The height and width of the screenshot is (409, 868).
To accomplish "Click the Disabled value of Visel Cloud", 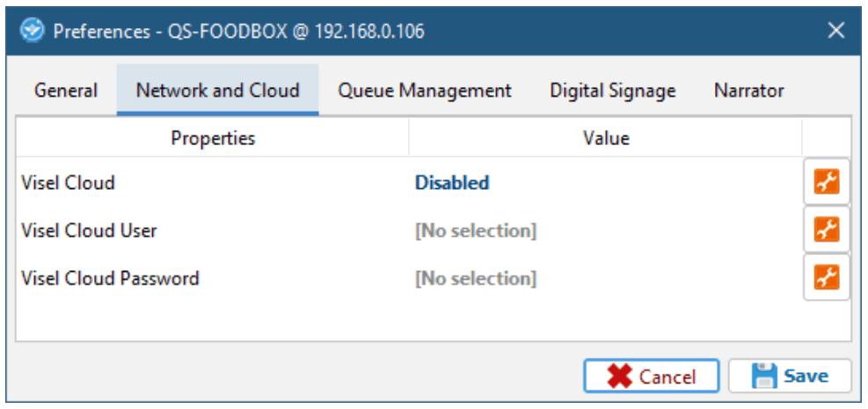I will (x=452, y=183).
